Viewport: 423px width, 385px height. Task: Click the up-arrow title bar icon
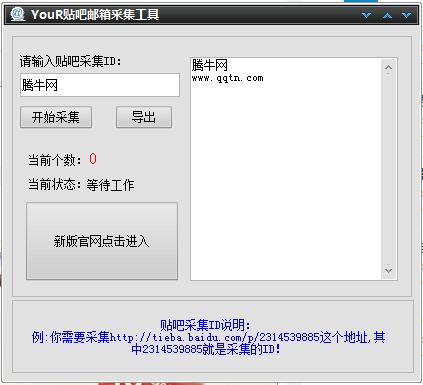point(387,15)
